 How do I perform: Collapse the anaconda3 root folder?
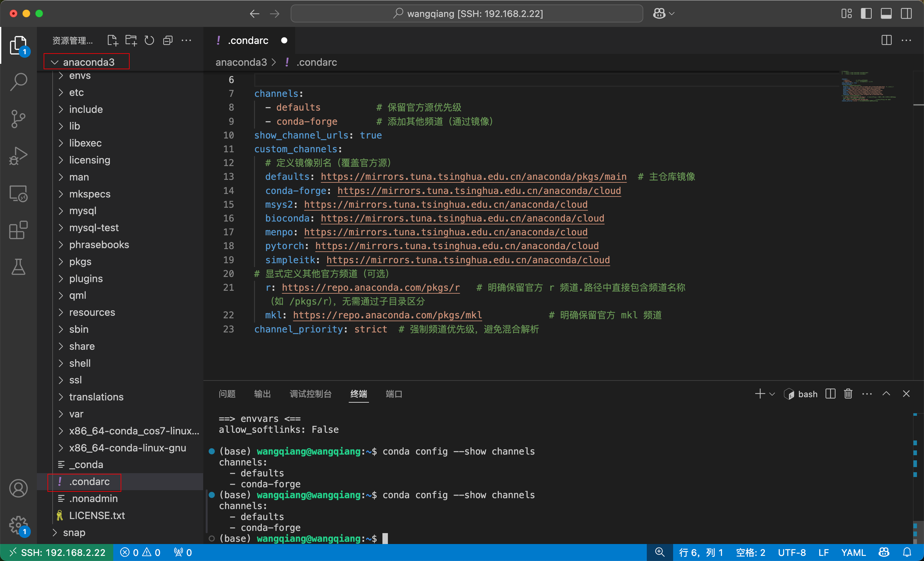point(89,62)
